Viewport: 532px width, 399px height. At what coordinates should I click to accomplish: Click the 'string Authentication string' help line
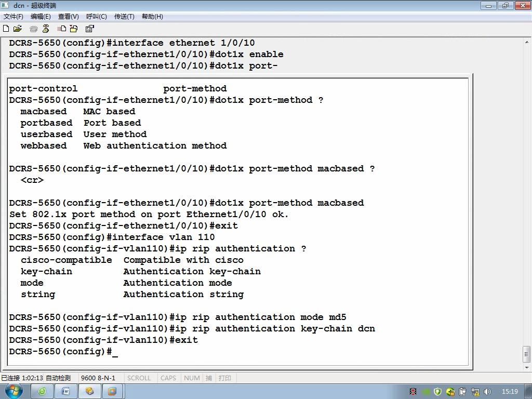132,295
